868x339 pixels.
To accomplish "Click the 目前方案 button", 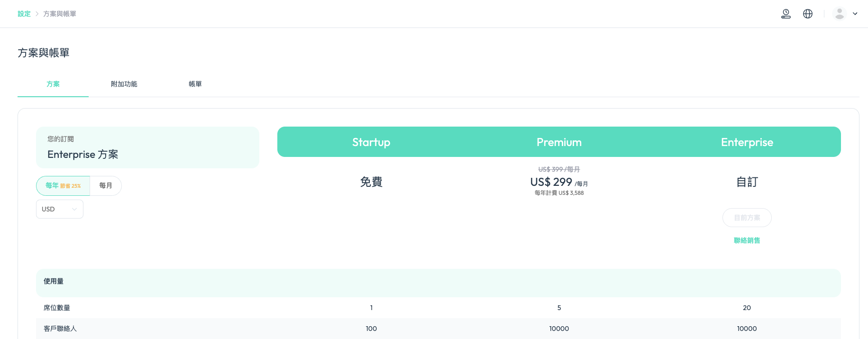I will pos(747,218).
